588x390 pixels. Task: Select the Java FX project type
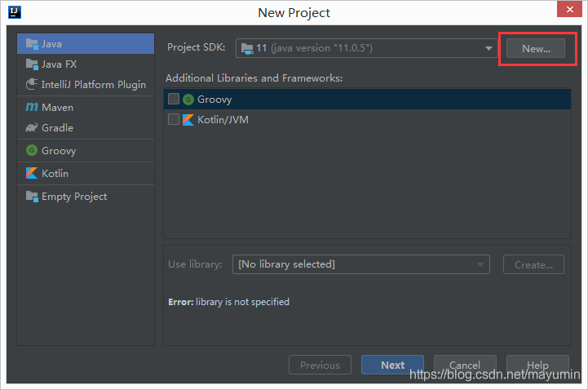click(86, 64)
